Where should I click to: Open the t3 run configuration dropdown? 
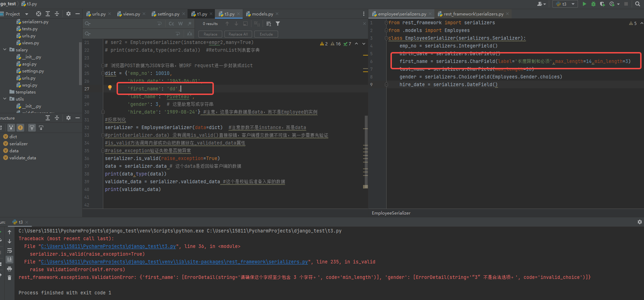(x=565, y=4)
